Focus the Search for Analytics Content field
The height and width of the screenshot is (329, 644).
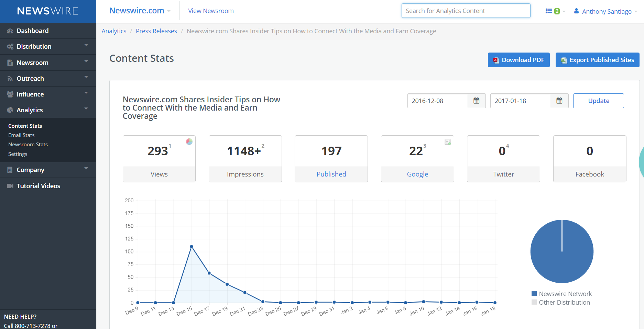(x=466, y=11)
